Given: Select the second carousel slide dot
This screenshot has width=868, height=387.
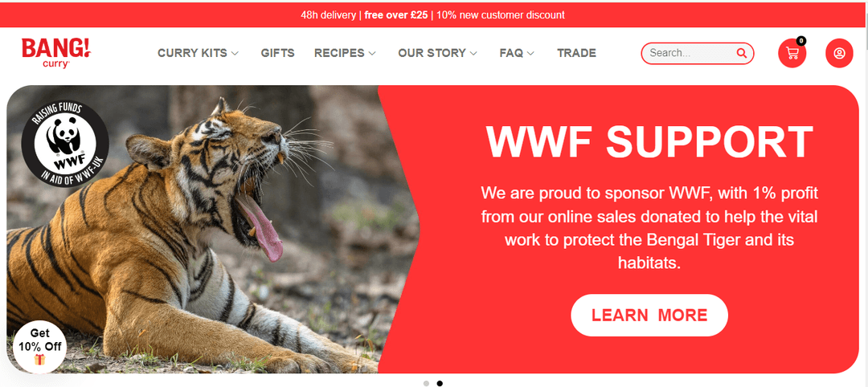Looking at the screenshot, I should 440,382.
